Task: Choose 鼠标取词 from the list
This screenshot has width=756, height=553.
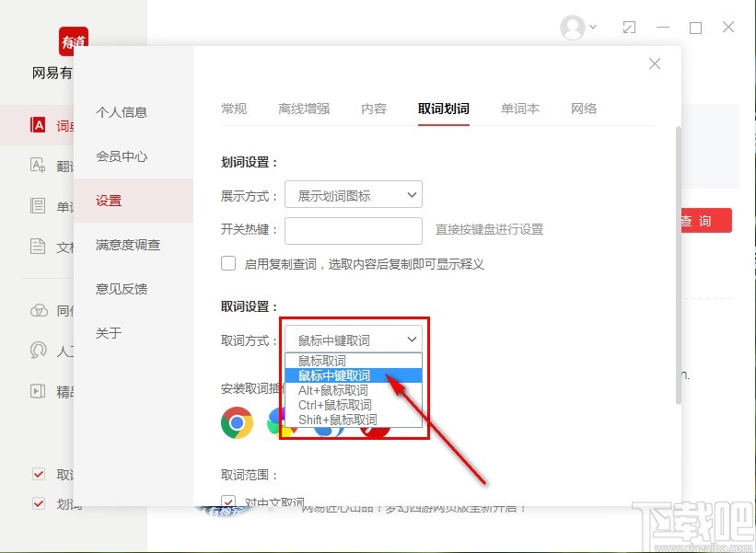Action: [354, 361]
